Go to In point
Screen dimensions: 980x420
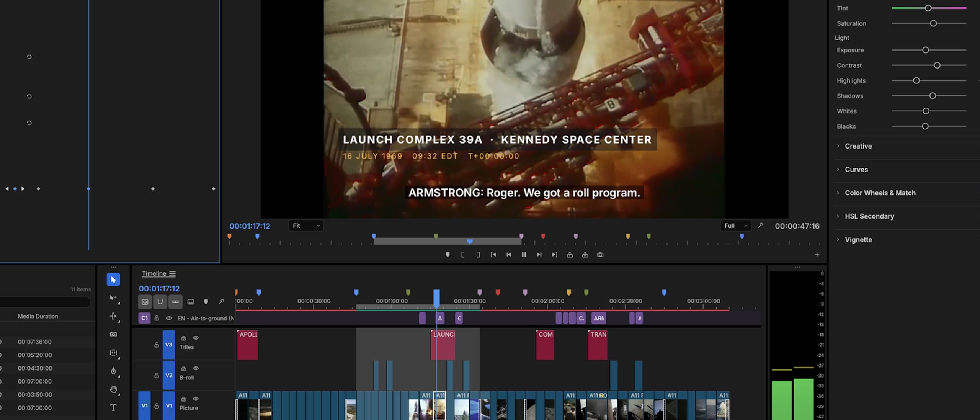pos(493,255)
